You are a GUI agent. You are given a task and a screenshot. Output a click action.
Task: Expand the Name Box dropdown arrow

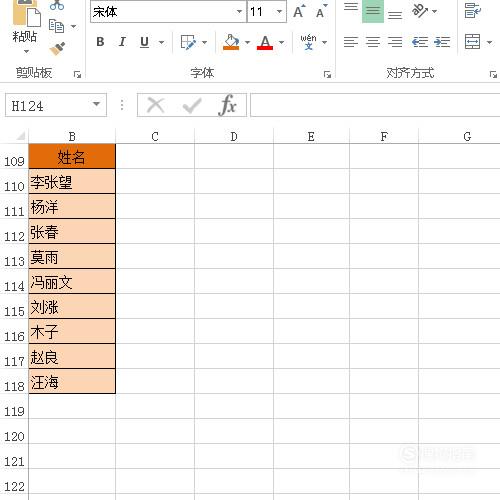(96, 105)
